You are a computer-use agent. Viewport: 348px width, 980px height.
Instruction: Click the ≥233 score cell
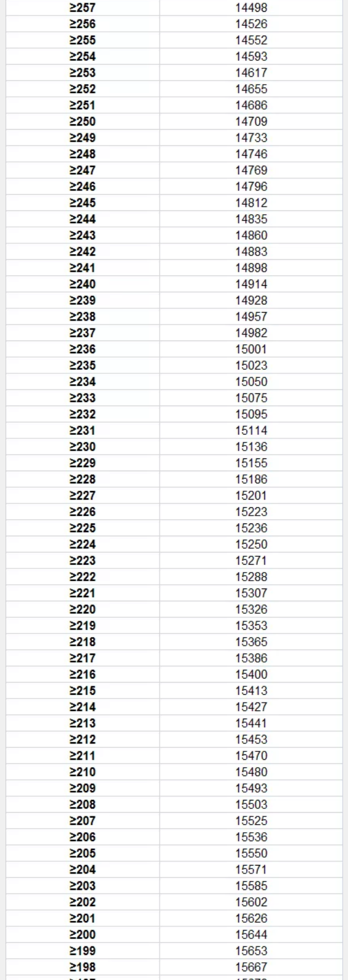pos(82,398)
